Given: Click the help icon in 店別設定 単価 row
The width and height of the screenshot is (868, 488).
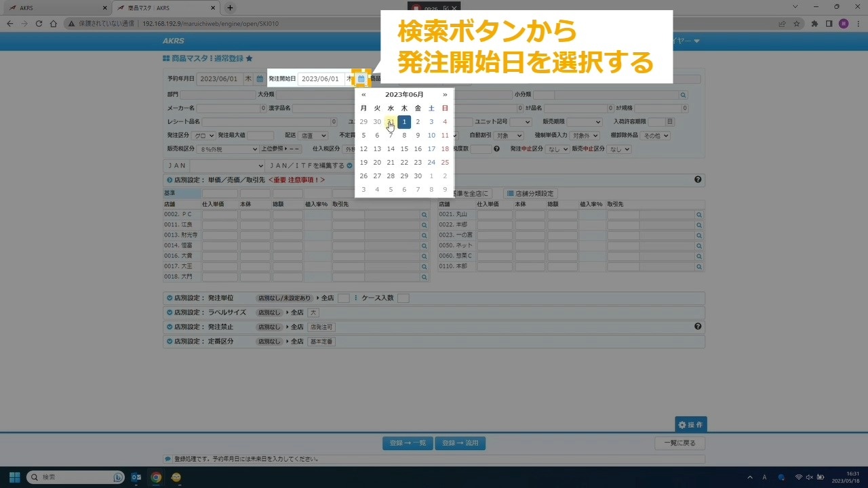Looking at the screenshot, I should [698, 180].
